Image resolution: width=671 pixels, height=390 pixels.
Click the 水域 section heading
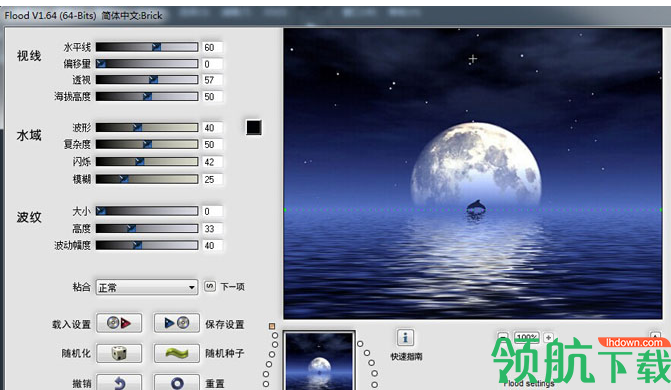point(29,136)
